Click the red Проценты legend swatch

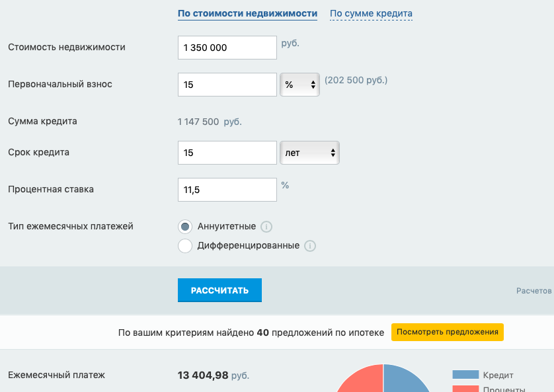tap(465, 389)
